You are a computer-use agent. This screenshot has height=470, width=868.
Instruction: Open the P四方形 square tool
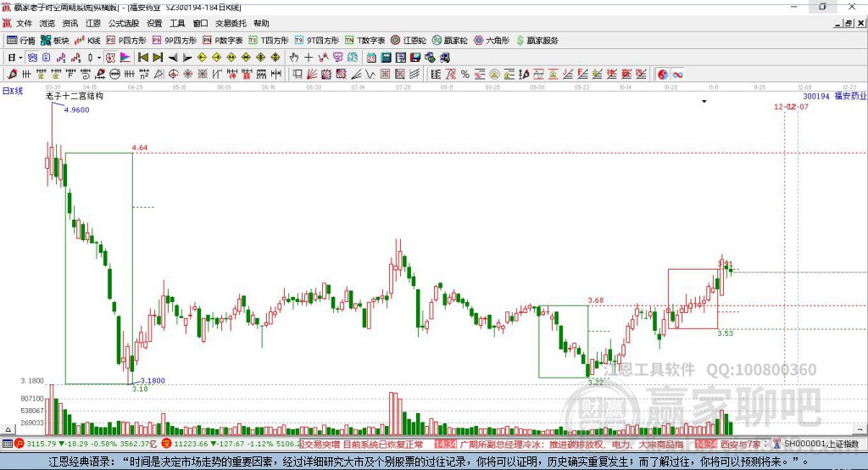tap(126, 41)
